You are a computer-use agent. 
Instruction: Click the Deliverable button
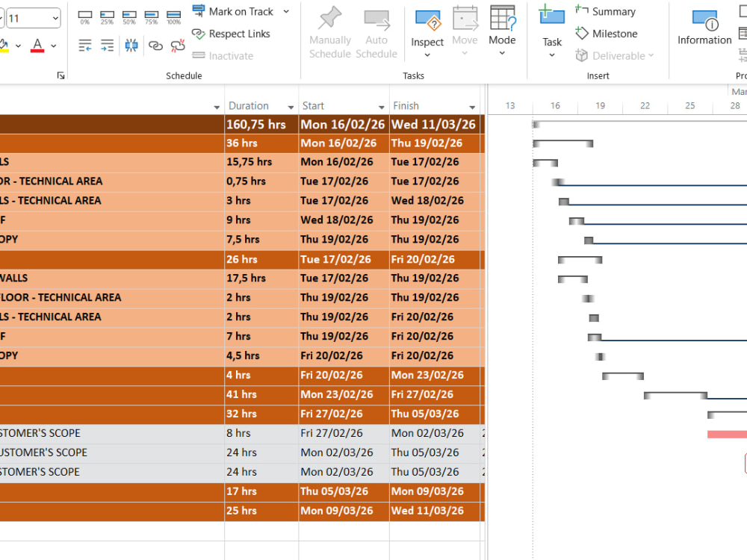tap(615, 56)
